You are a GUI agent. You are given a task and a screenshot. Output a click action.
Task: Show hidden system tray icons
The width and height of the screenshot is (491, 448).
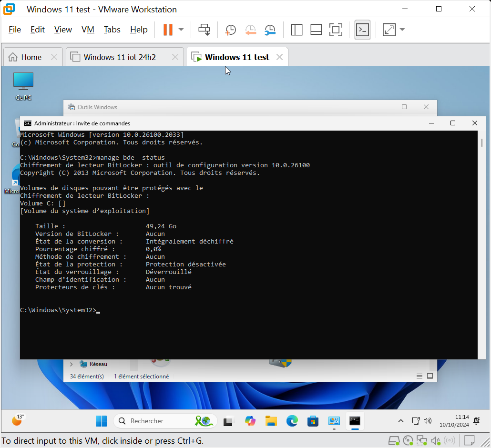401,421
